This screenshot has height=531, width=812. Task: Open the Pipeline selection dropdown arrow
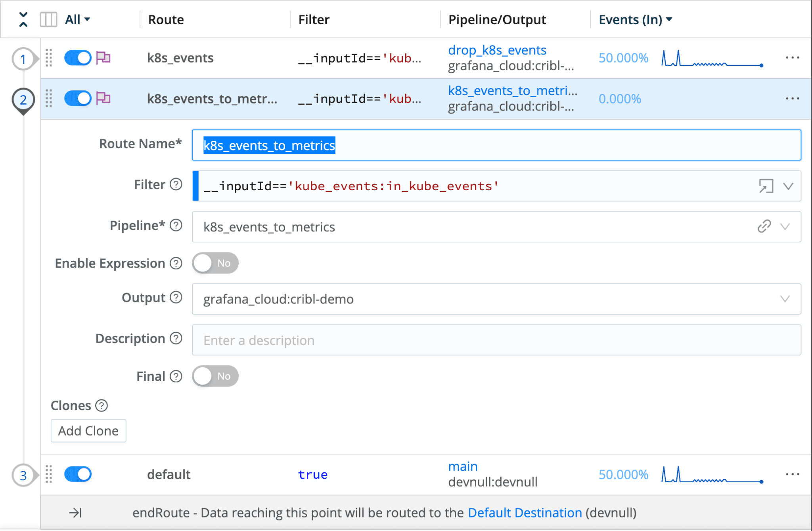pos(785,227)
